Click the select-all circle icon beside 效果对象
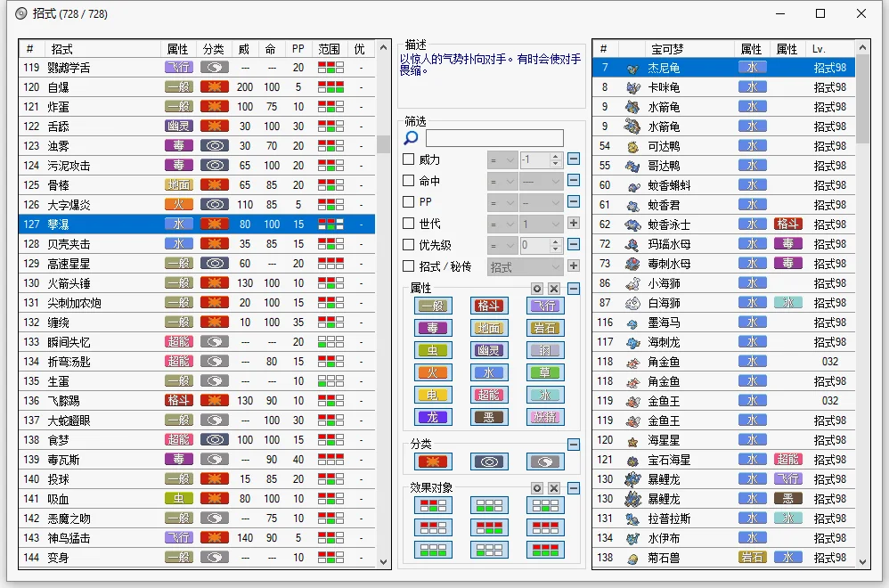This screenshot has height=588, width=889. 537,488
